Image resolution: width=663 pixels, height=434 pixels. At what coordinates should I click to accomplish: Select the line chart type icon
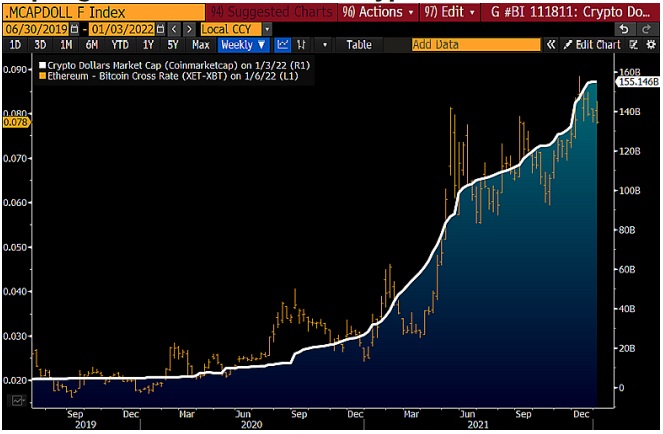click(283, 45)
